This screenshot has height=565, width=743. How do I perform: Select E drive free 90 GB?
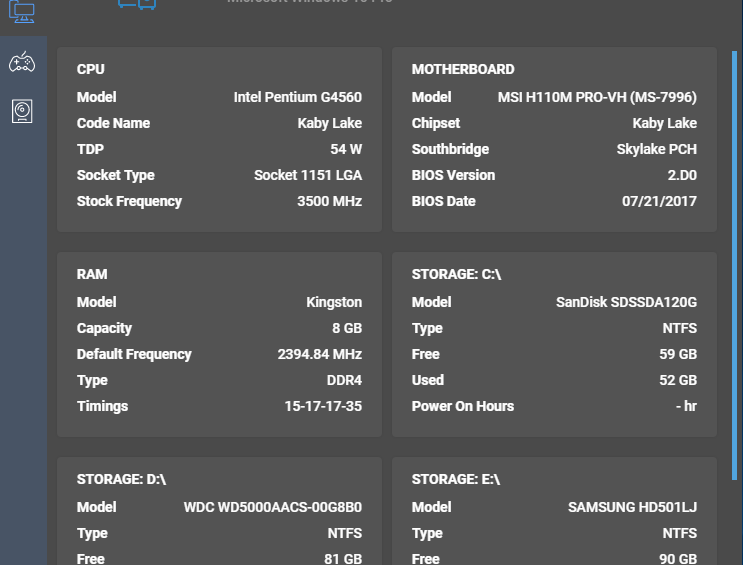[678, 559]
